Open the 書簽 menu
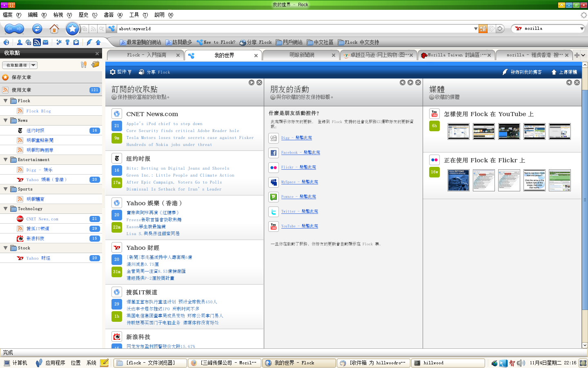The width and height of the screenshot is (588, 368). tap(113, 15)
